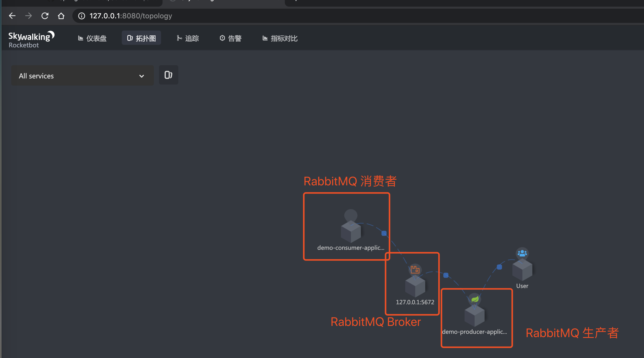
Task: Expand the All services dropdown
Action: [x=82, y=76]
